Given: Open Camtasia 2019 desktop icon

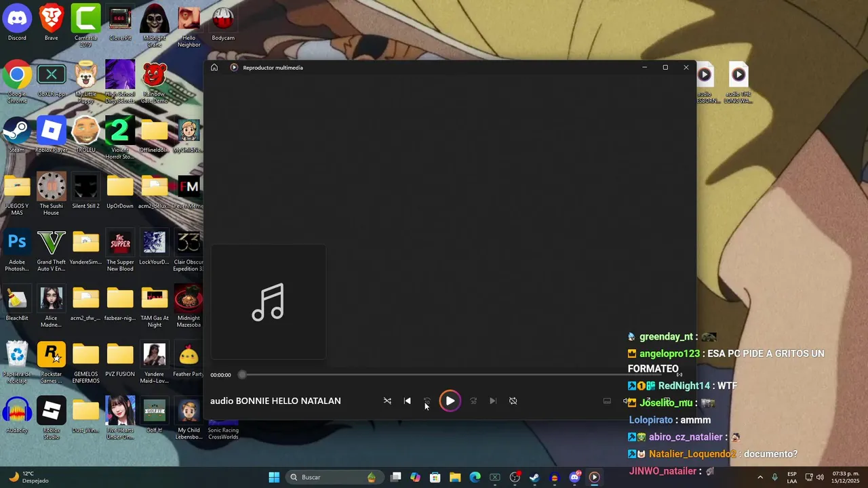Looking at the screenshot, I should tap(85, 26).
